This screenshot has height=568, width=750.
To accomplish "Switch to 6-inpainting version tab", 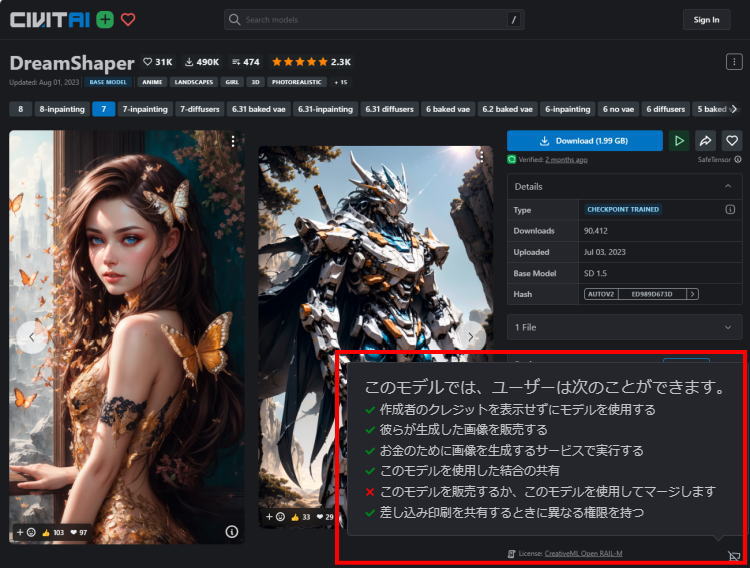I will coord(568,109).
